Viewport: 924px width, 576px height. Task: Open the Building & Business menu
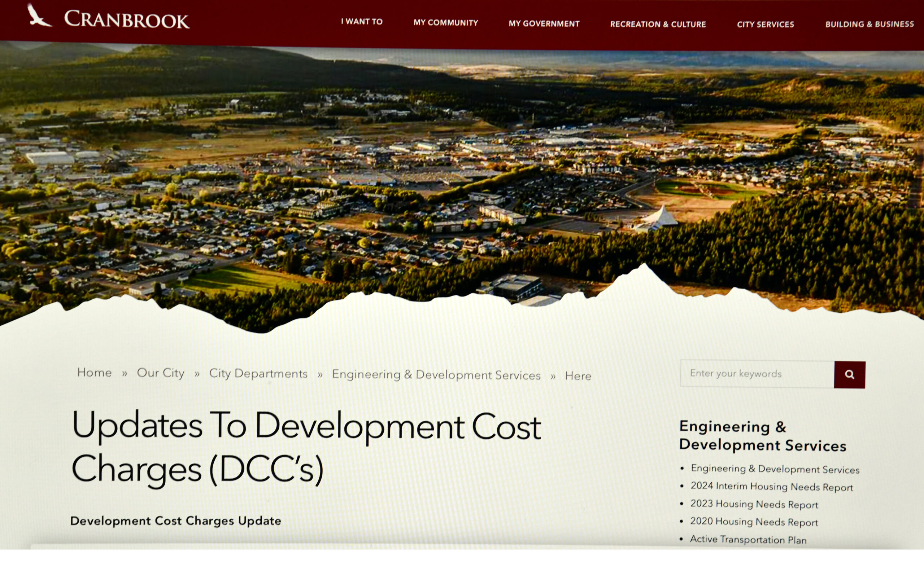point(869,25)
